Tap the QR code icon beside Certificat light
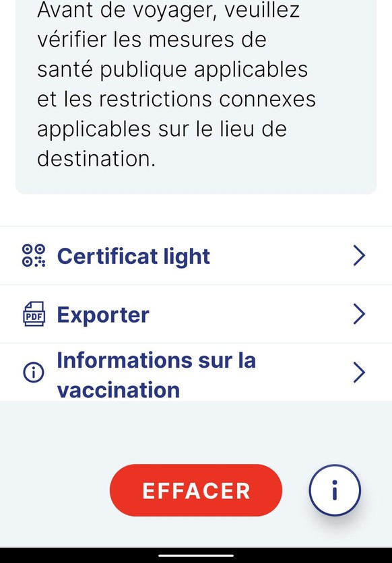 (34, 256)
